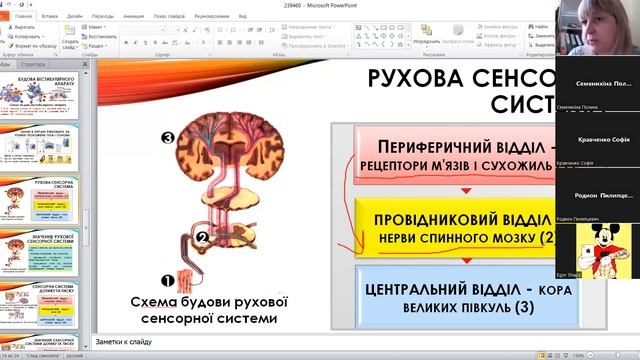Pick font color A button

tap(203, 43)
